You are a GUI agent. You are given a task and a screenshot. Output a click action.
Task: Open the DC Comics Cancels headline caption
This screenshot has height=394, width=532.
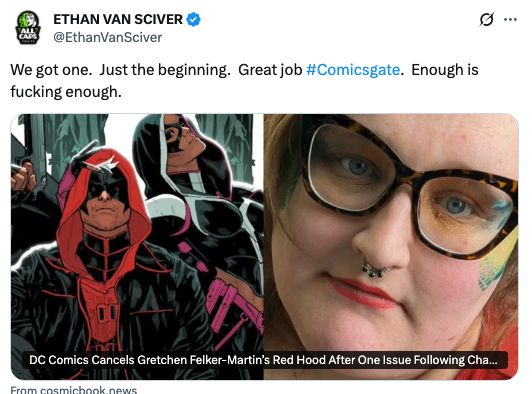(265, 360)
